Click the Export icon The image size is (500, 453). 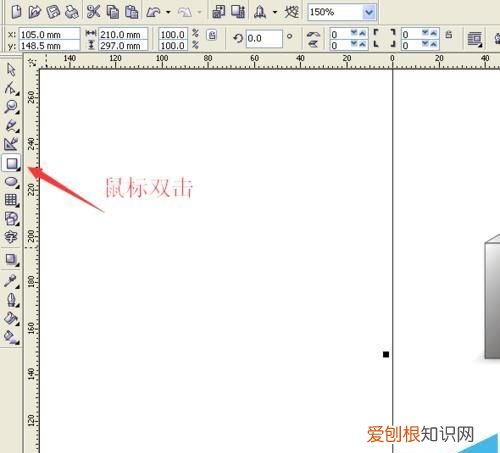click(x=238, y=12)
